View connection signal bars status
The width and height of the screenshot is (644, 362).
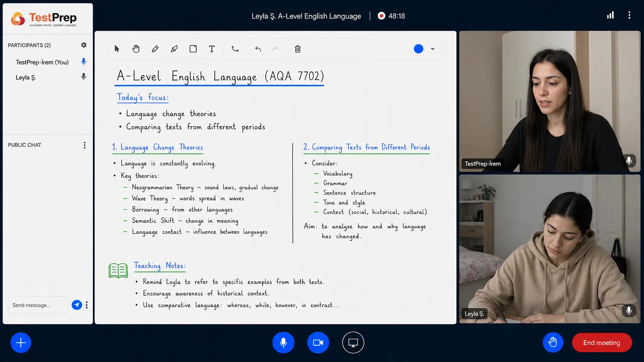click(610, 16)
